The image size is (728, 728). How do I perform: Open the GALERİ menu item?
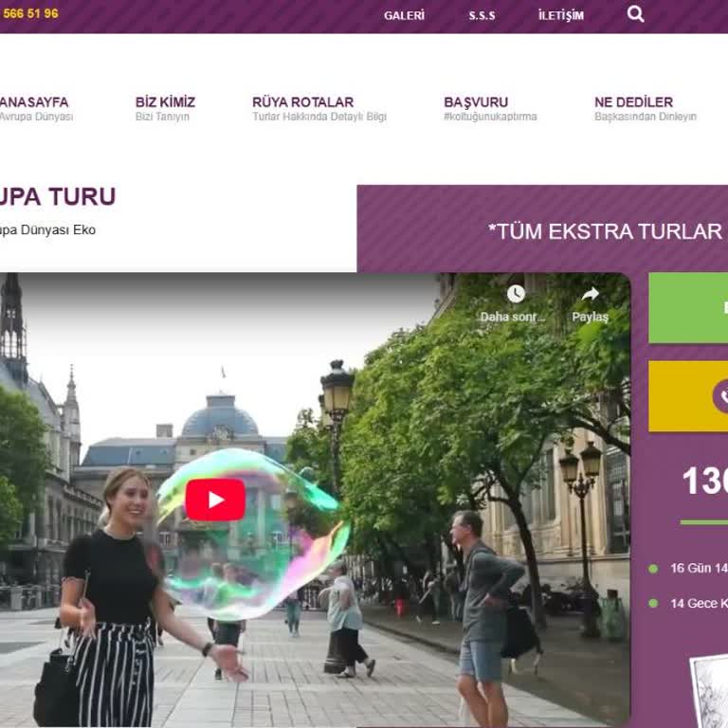tap(404, 16)
